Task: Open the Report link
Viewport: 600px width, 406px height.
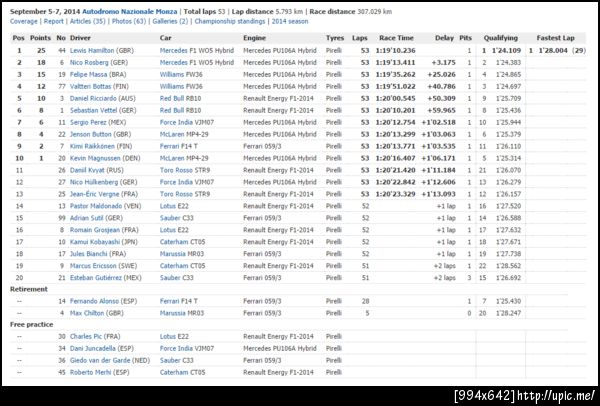Action: [54, 21]
